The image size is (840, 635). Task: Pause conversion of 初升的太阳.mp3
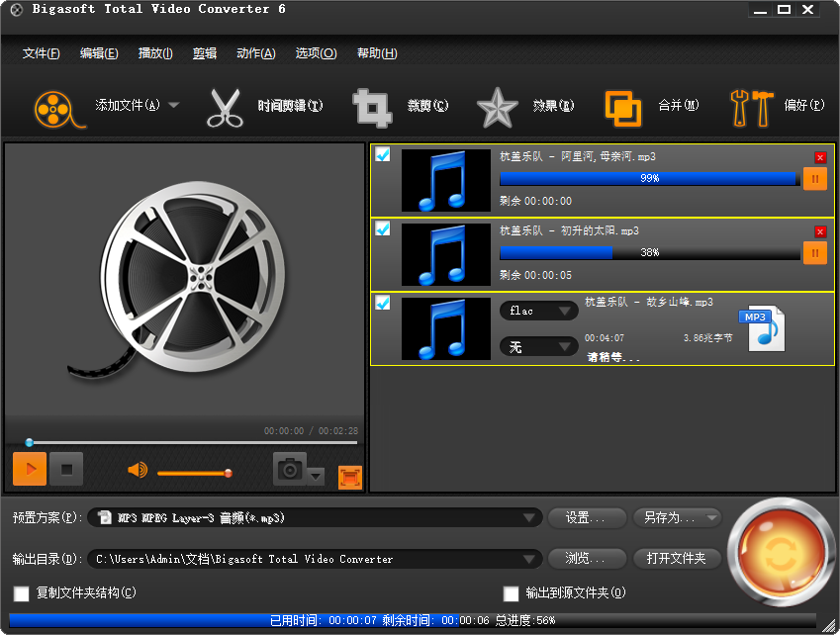815,252
